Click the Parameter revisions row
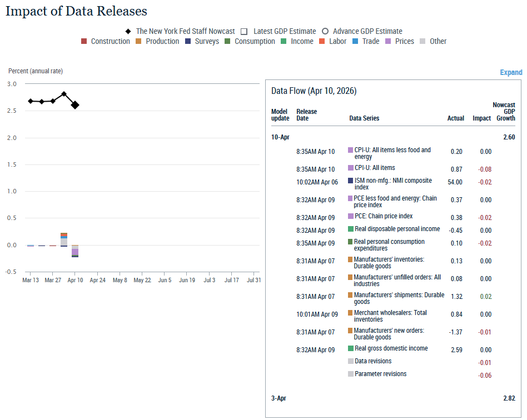 (380, 374)
